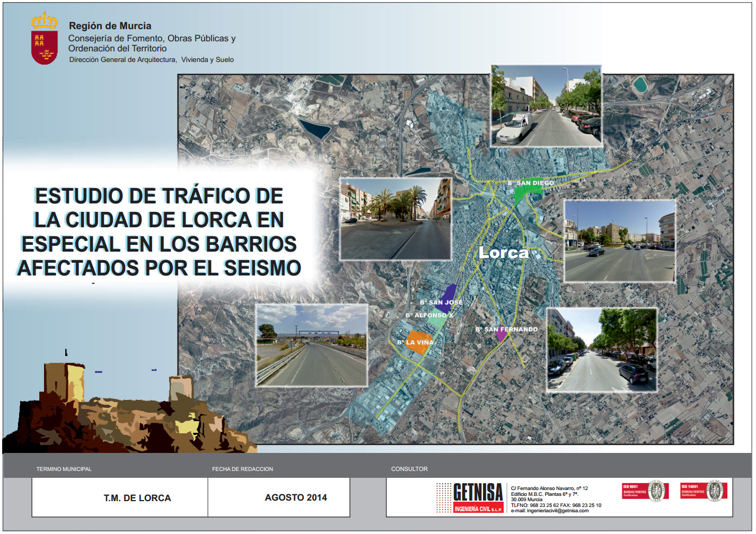The height and width of the screenshot is (534, 756).
Task: Click the GETNISA company logo
Action: pos(470,498)
